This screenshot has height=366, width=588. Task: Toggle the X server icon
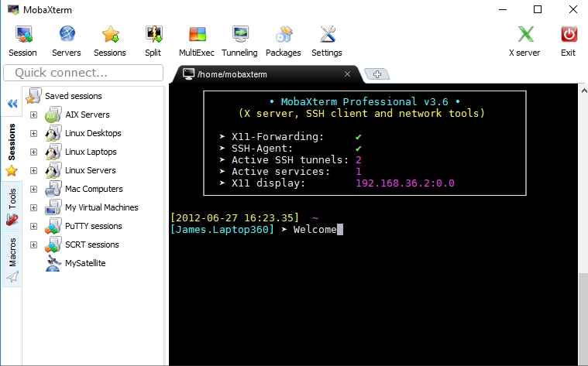[x=525, y=35]
